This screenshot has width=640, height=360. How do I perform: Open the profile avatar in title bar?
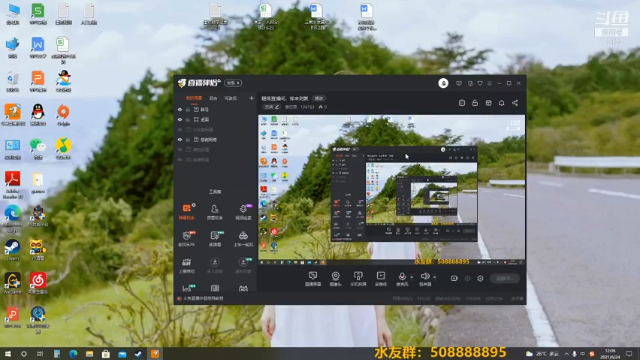coord(443,83)
